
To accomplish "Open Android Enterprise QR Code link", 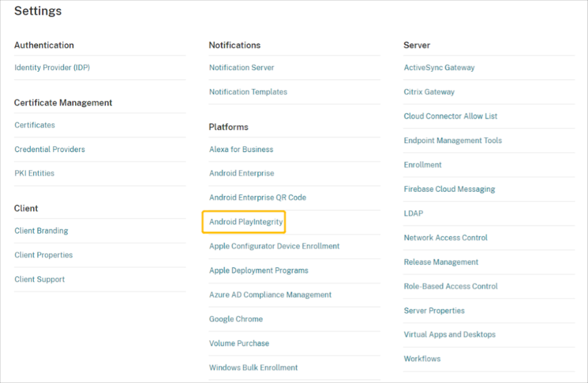I will click(x=258, y=197).
